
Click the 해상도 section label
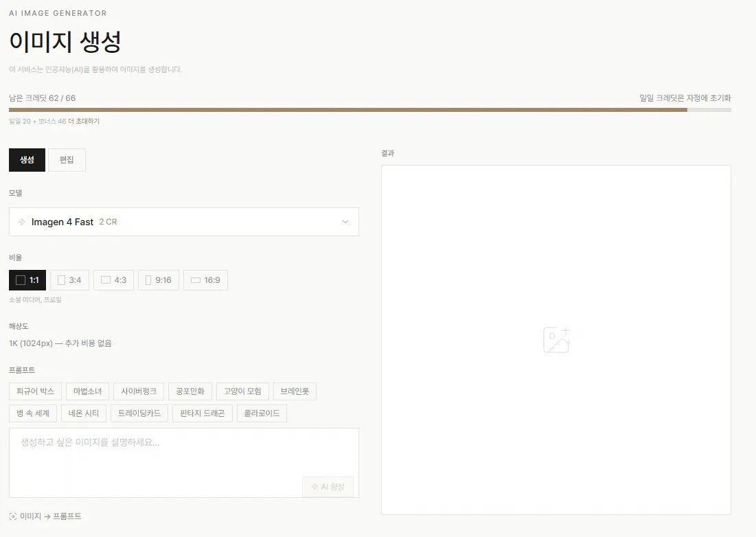pyautogui.click(x=19, y=326)
